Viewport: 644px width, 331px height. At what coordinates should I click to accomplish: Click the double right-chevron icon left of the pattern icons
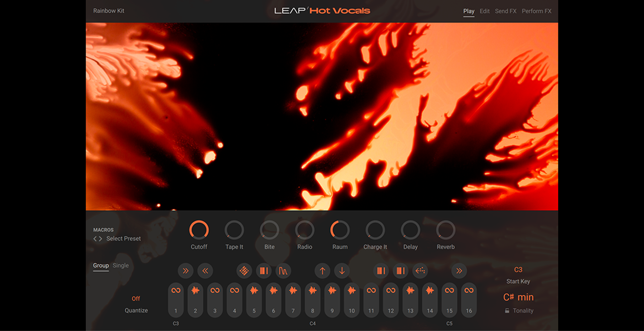coord(186,271)
